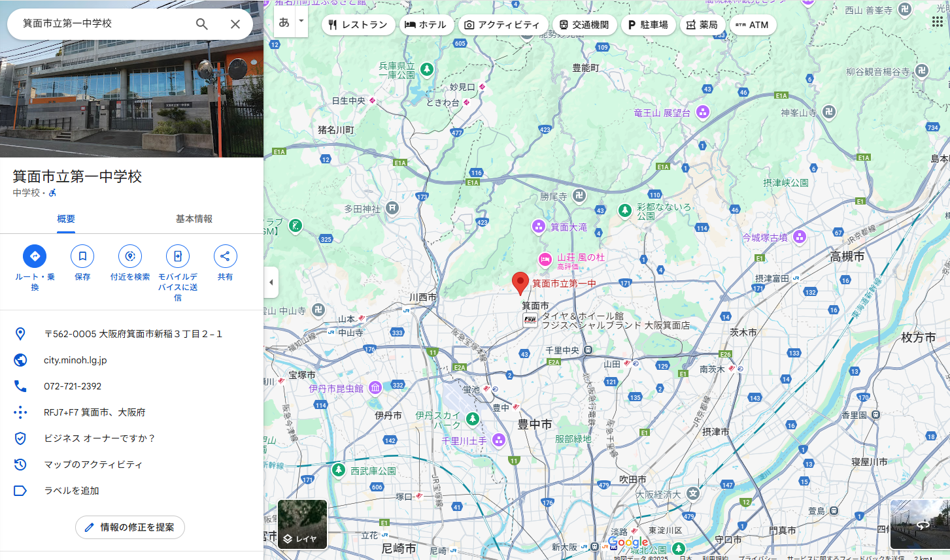Click the 勝尾寺 temple marker

(579, 195)
